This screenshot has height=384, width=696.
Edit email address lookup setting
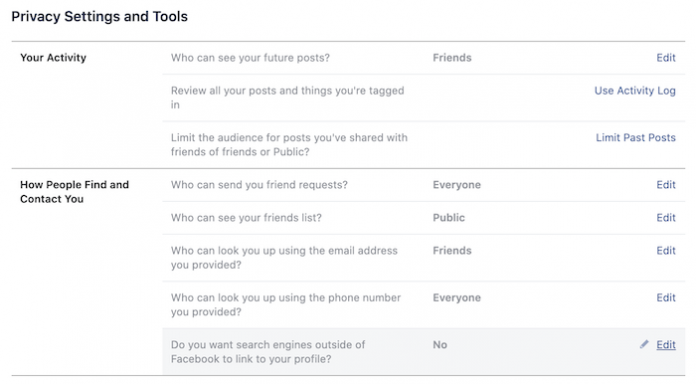666,250
